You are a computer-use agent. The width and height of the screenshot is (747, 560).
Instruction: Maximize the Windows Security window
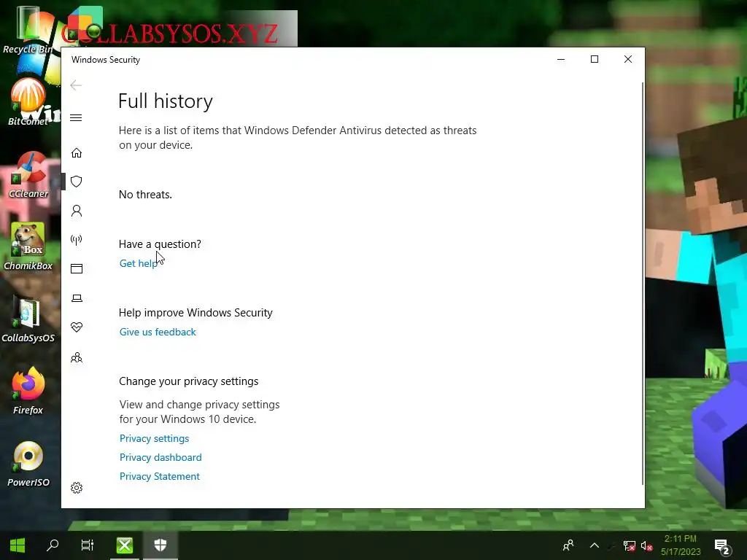594,59
